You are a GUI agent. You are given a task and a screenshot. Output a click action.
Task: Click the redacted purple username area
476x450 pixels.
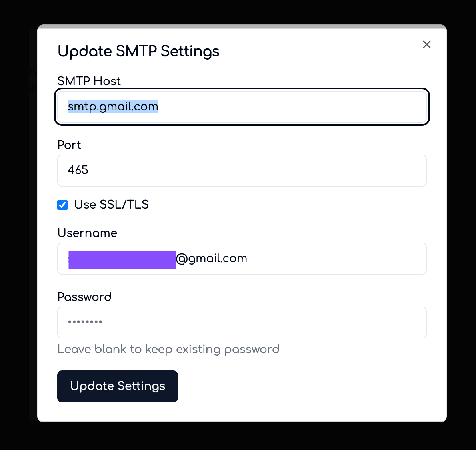122,259
